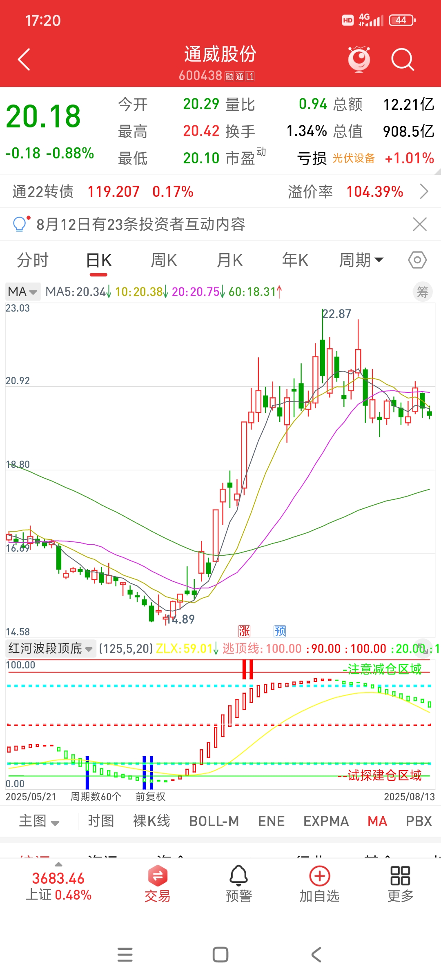Tap 上证 index value 3683.46
This screenshot has height=980, width=441.
[x=58, y=878]
